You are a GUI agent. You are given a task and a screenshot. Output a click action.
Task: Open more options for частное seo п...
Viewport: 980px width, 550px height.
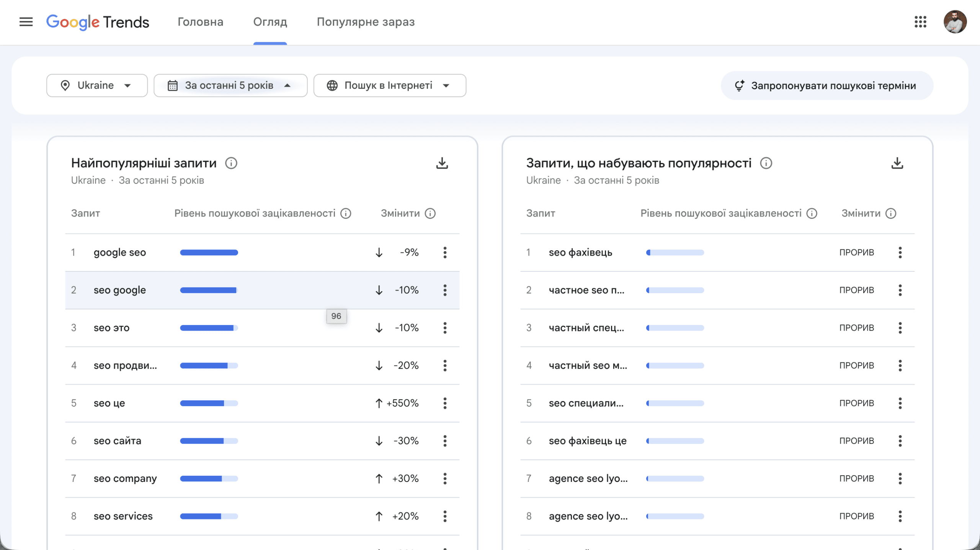pyautogui.click(x=900, y=290)
